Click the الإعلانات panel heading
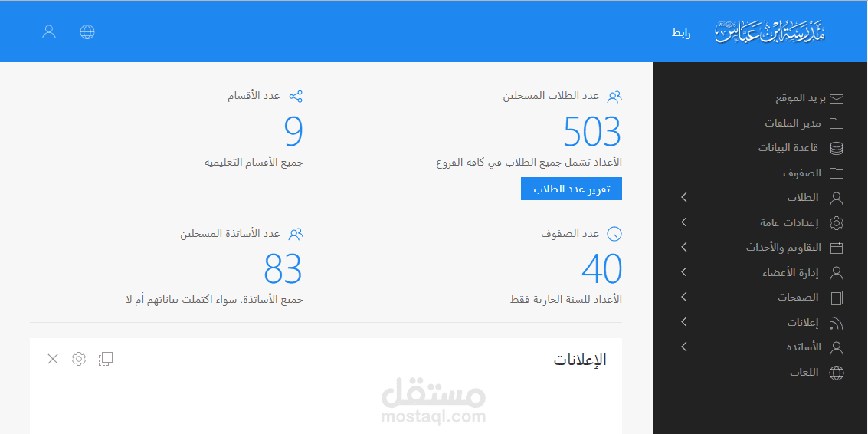Image resolution: width=868 pixels, height=434 pixels. (580, 360)
